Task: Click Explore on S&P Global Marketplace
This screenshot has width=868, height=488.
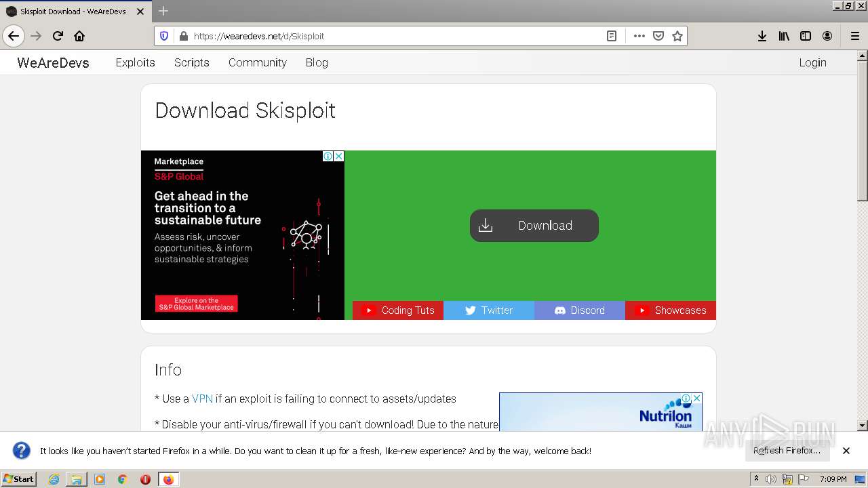Action: coord(196,304)
